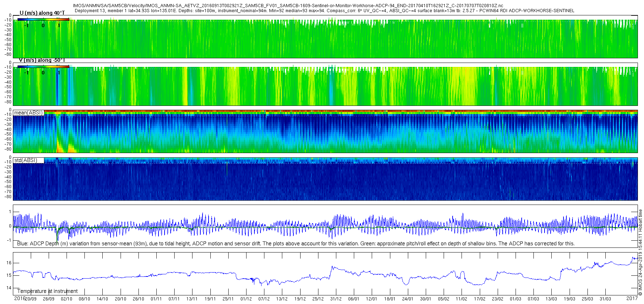Image resolution: width=644 pixels, height=304 pixels.
Task: Click the 08/10 date tick label
Action: (84, 299)
